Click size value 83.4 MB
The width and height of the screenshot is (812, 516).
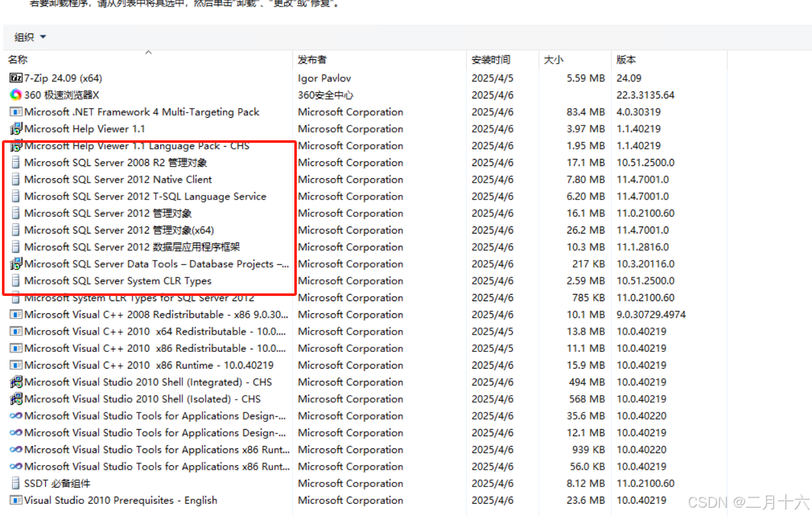coord(586,112)
